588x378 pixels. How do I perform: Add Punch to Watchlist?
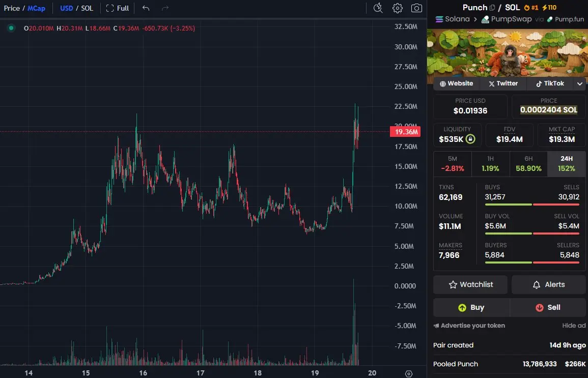(470, 285)
